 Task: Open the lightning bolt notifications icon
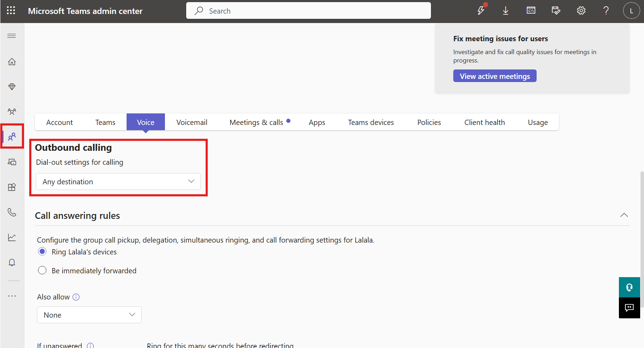(x=481, y=10)
